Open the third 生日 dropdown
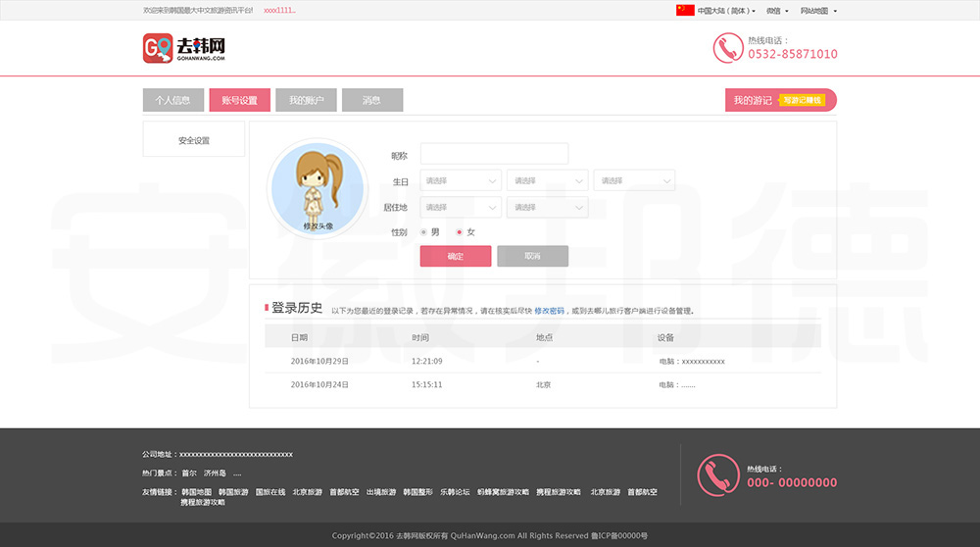Viewport: 980px width, 547px height. click(634, 180)
